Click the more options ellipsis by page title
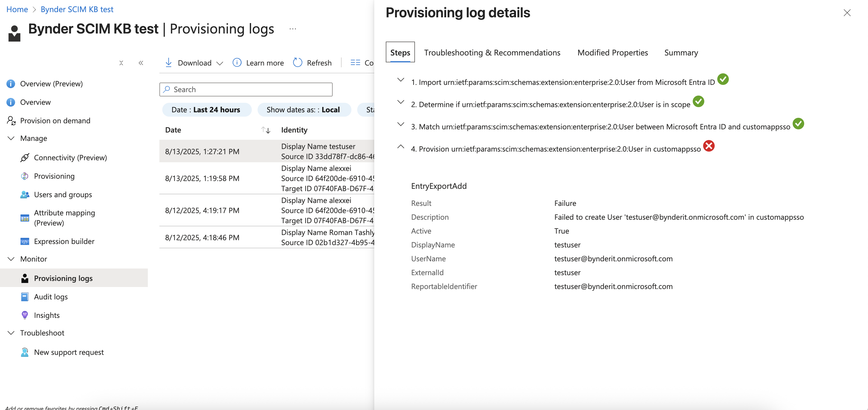Screen dimensions: 868x410 coord(293,29)
